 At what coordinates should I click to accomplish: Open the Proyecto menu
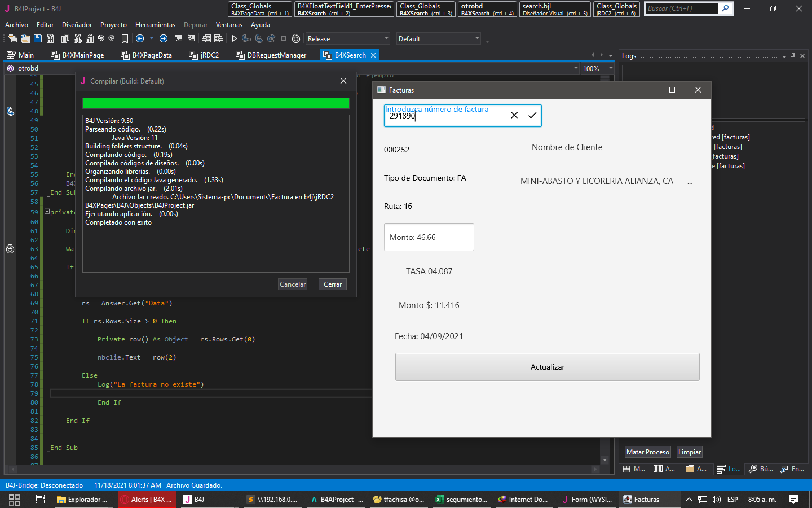[x=113, y=25]
